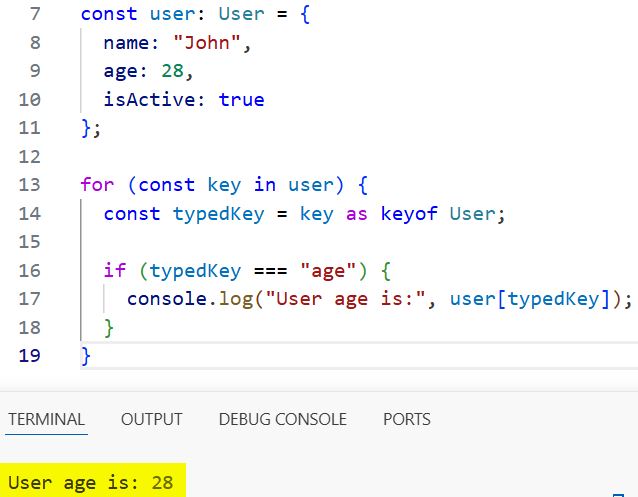The image size is (638, 497).
Task: Click the "age" string in the if condition
Action: (328, 271)
